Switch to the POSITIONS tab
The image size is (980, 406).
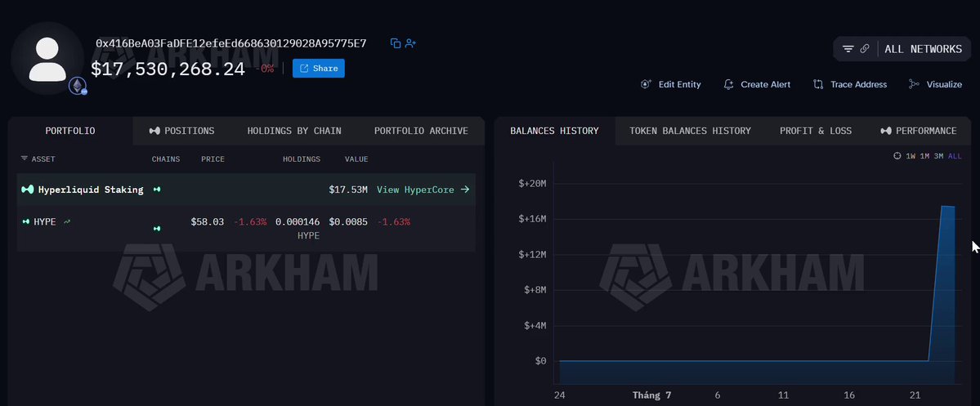[182, 131]
